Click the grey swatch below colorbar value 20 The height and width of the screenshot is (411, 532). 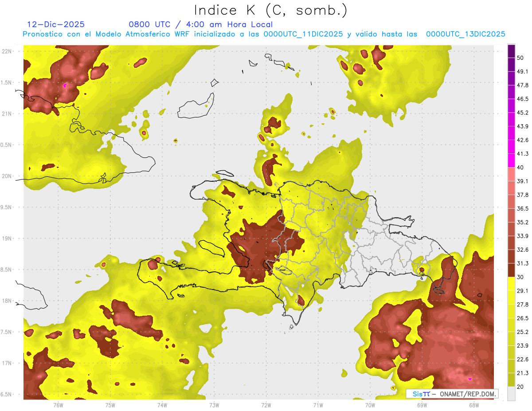pos(512,393)
